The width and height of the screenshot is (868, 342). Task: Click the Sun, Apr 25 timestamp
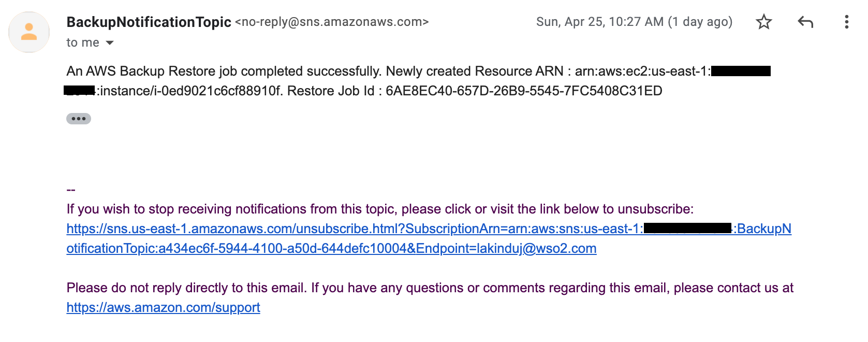[x=635, y=22]
